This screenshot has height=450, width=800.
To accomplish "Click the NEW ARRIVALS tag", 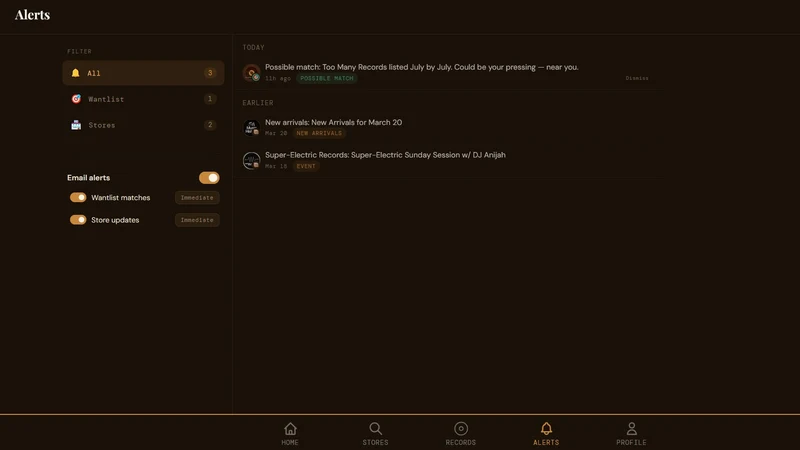I will click(x=319, y=133).
